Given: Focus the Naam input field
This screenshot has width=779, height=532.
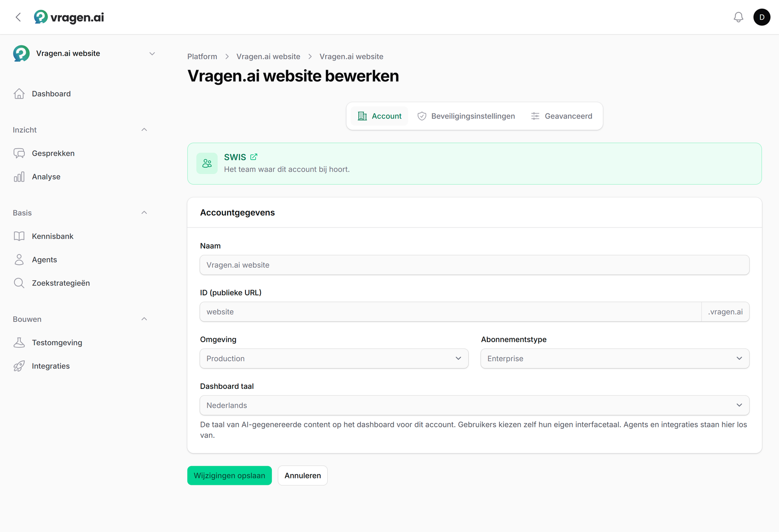Looking at the screenshot, I should click(474, 265).
